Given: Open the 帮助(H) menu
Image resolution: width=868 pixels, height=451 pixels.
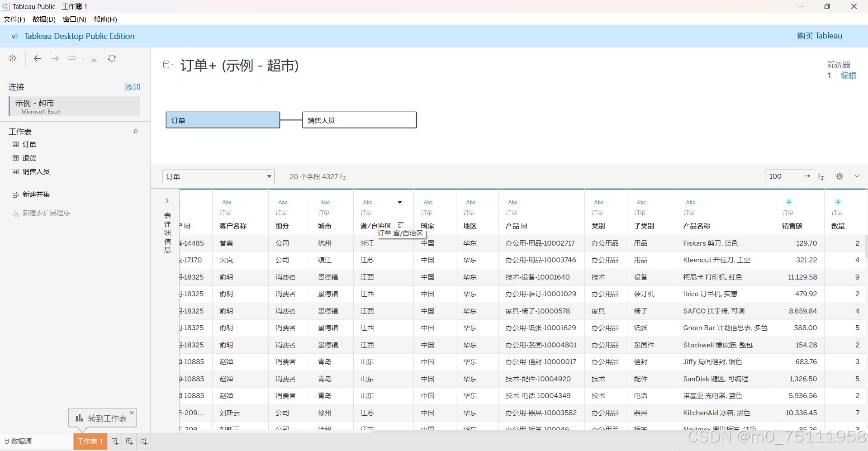Looking at the screenshot, I should (105, 19).
